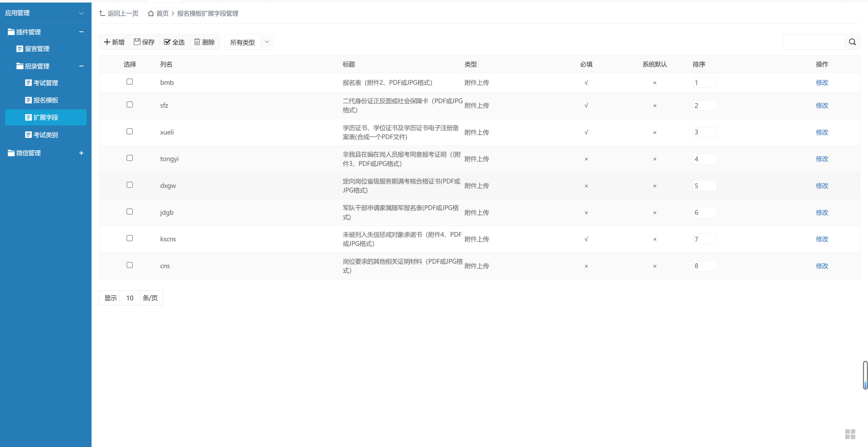This screenshot has width=868, height=447.
Task: Tick the kscns row checkbox
Action: (129, 238)
